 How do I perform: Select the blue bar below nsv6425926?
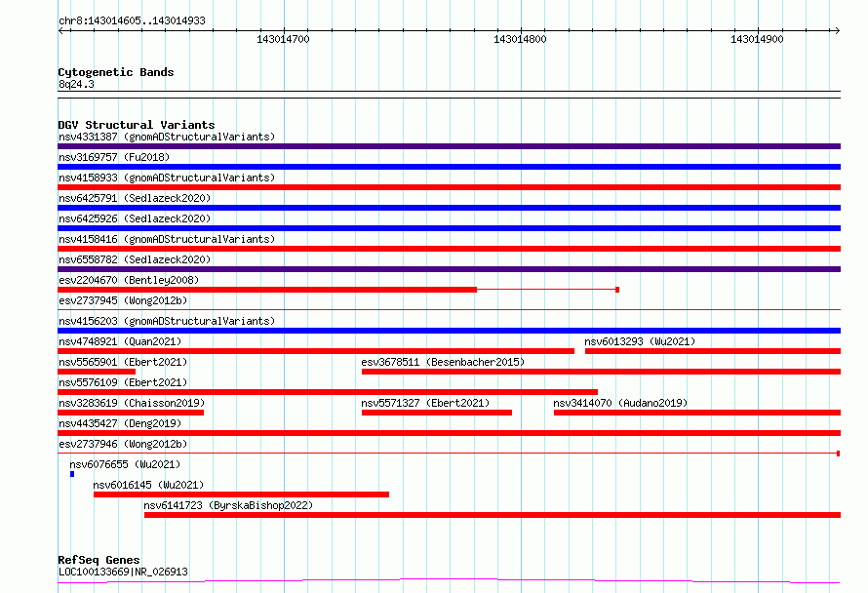[x=449, y=228]
